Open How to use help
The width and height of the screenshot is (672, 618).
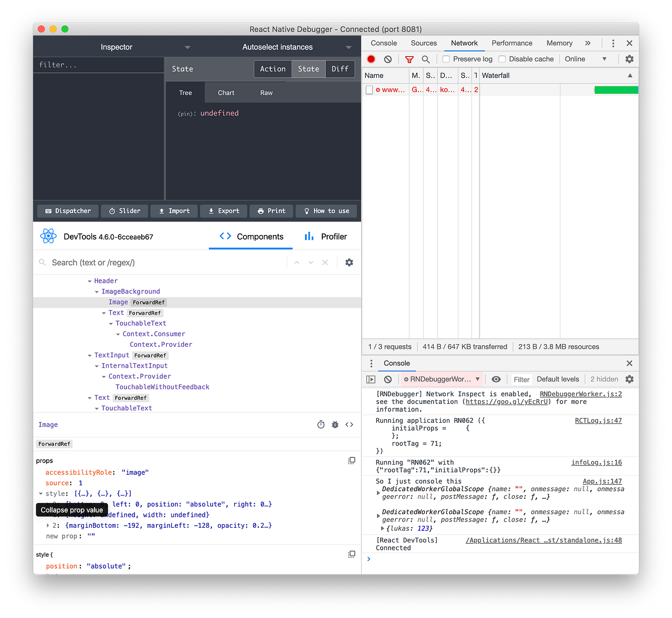point(327,211)
